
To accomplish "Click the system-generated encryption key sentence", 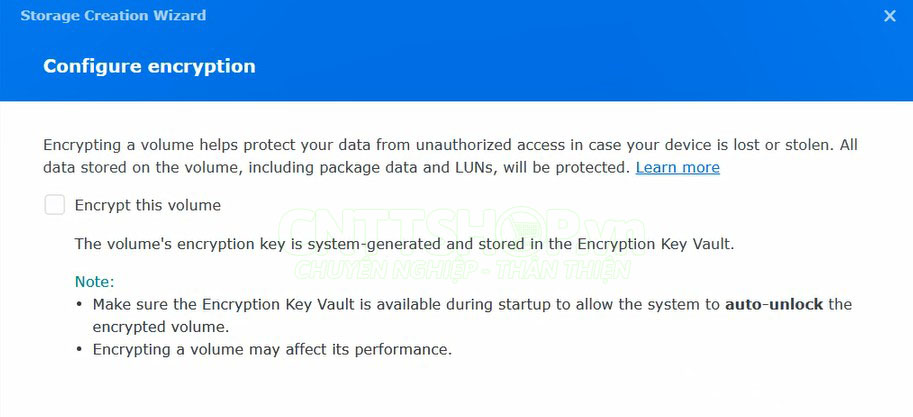I will tap(405, 243).
